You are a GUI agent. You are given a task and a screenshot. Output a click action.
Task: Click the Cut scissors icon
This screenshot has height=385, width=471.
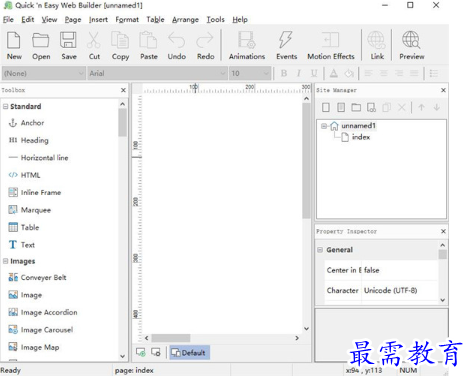pyautogui.click(x=94, y=46)
